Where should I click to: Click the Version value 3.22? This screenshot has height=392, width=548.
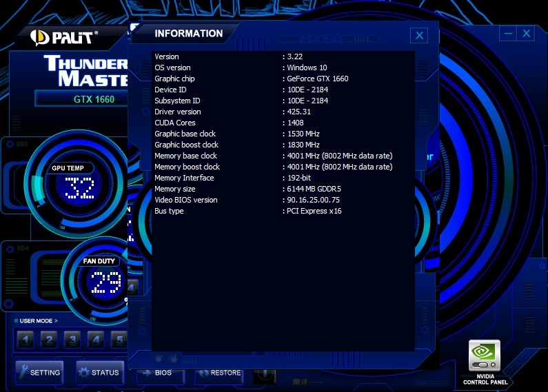click(294, 56)
